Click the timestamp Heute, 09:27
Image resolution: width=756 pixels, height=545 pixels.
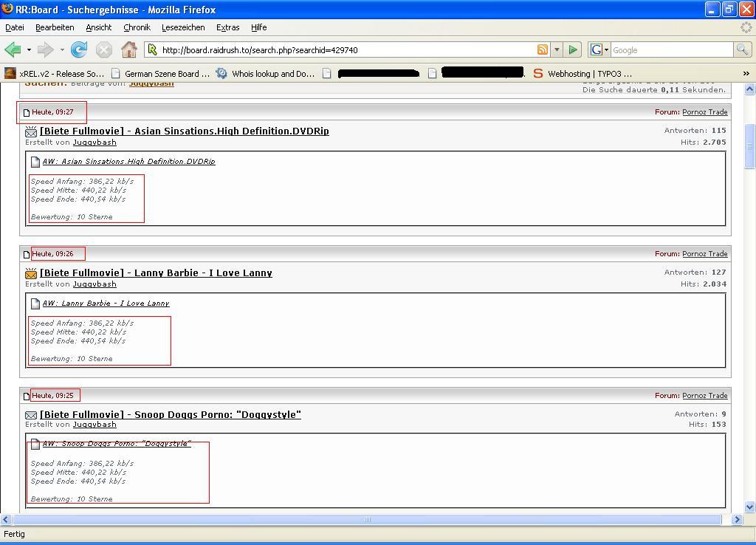(x=52, y=112)
